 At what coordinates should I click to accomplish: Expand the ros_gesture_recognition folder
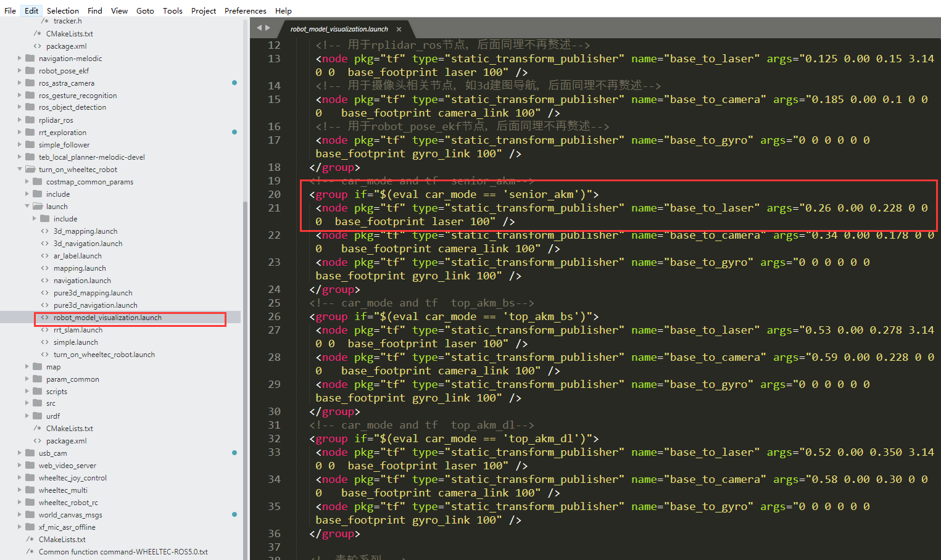(x=20, y=95)
